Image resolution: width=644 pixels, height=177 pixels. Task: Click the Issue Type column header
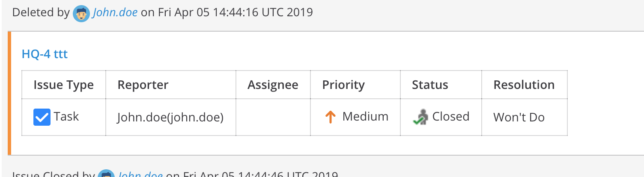63,85
